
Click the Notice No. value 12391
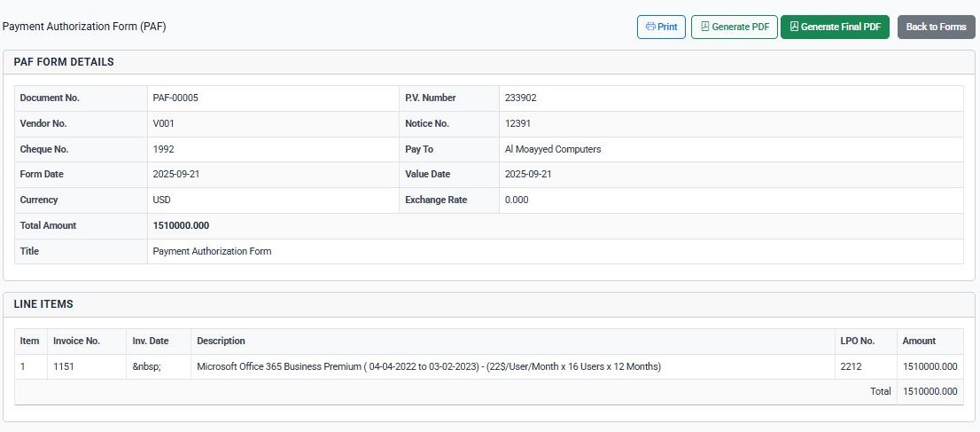518,123
